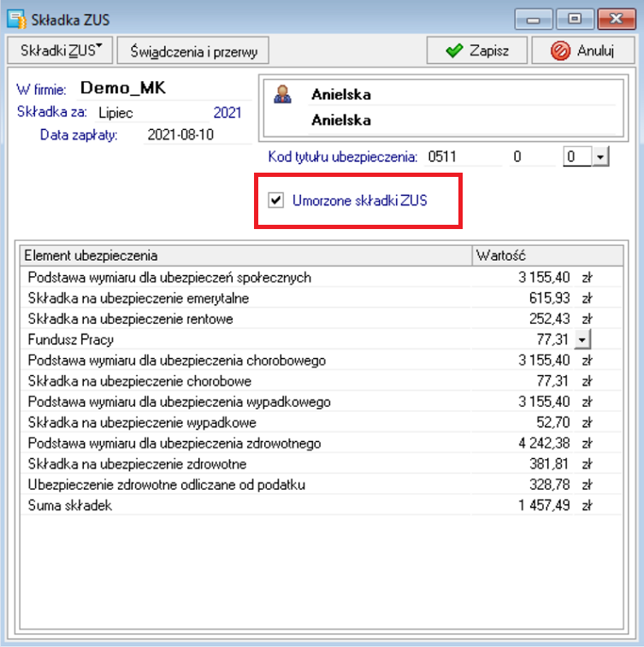The height and width of the screenshot is (647, 644).
Task: Select 'Podstawa wymiaru dla ubezpieczenia zdrowotnego' row
Action: 321,444
